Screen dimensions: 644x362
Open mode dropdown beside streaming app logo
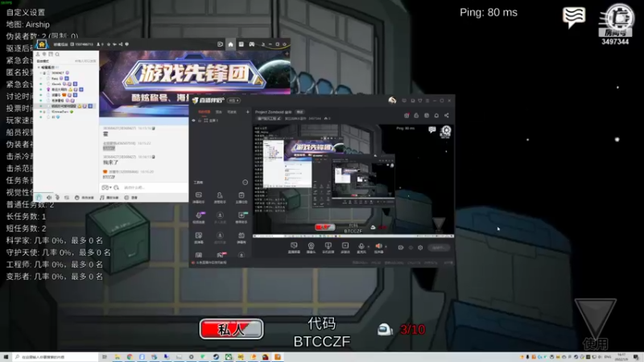pyautogui.click(x=234, y=101)
